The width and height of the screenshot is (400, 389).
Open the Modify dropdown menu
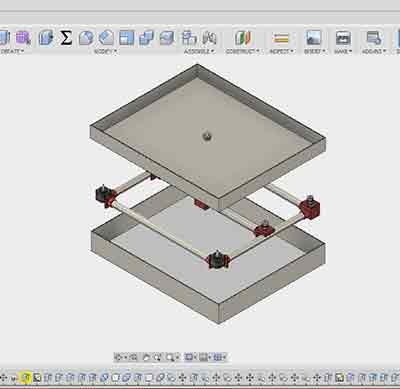click(105, 52)
